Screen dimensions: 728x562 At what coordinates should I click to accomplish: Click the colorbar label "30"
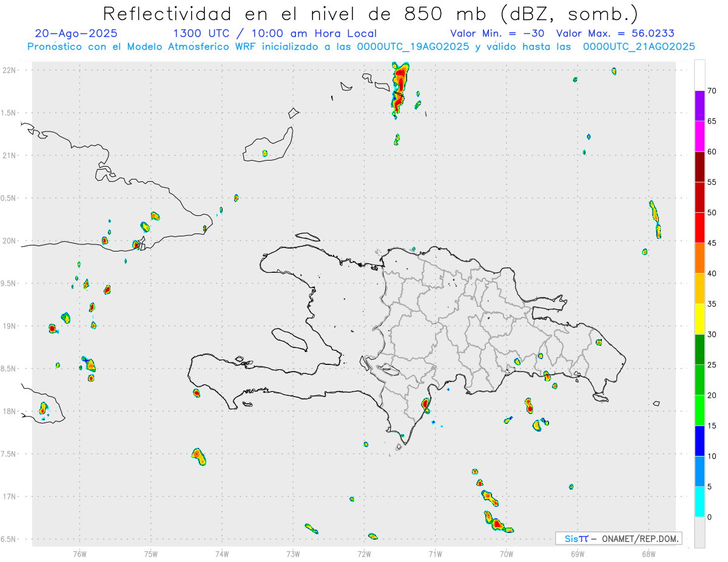[712, 334]
